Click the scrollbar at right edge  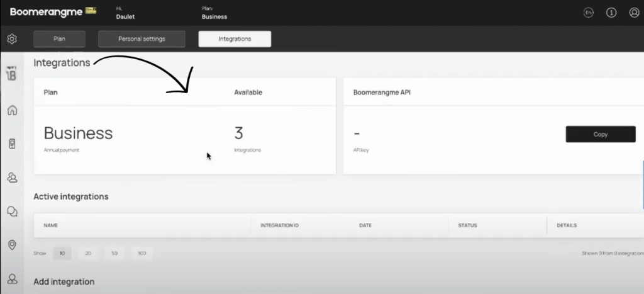tap(643, 185)
